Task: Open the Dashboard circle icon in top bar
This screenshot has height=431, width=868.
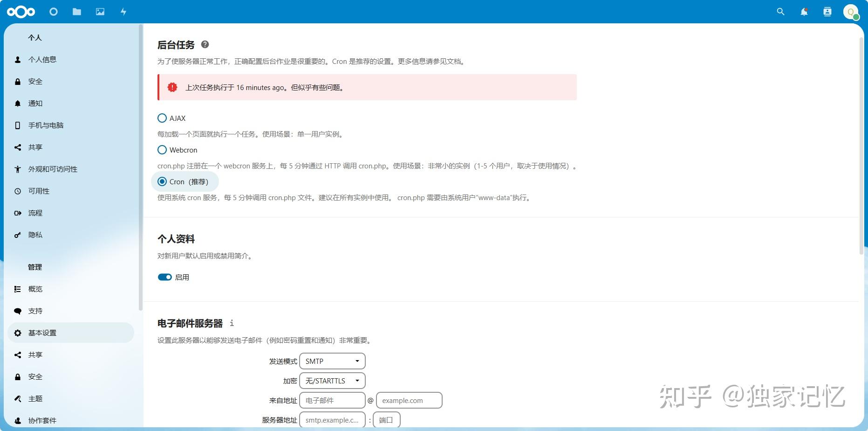Action: point(53,12)
